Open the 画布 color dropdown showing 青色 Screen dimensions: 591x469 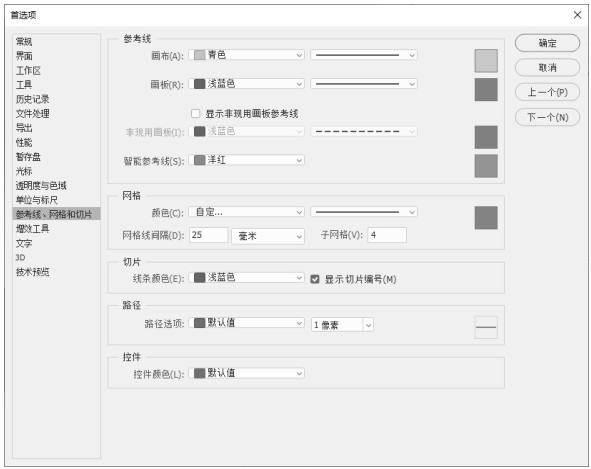(247, 55)
